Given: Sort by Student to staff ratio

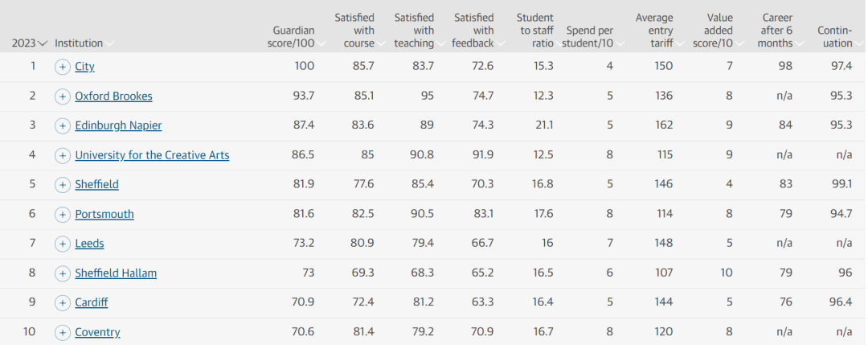Looking at the screenshot, I should coord(534,31).
